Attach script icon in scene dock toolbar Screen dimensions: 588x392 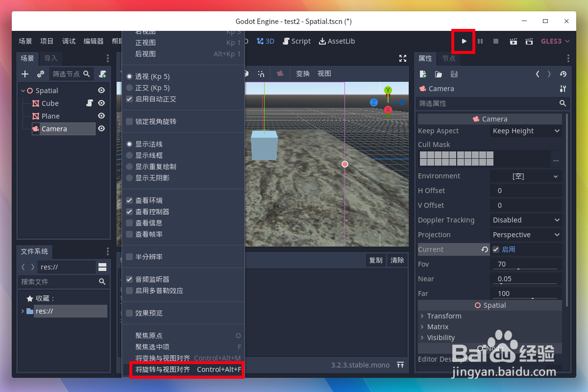coord(102,74)
